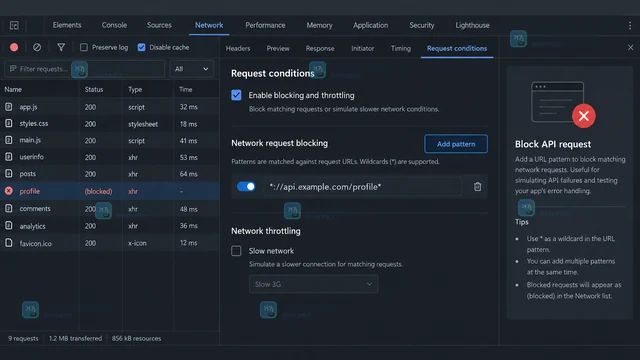The image size is (640, 360).
Task: Toggle the dock side panel icon
Action: point(14,25)
